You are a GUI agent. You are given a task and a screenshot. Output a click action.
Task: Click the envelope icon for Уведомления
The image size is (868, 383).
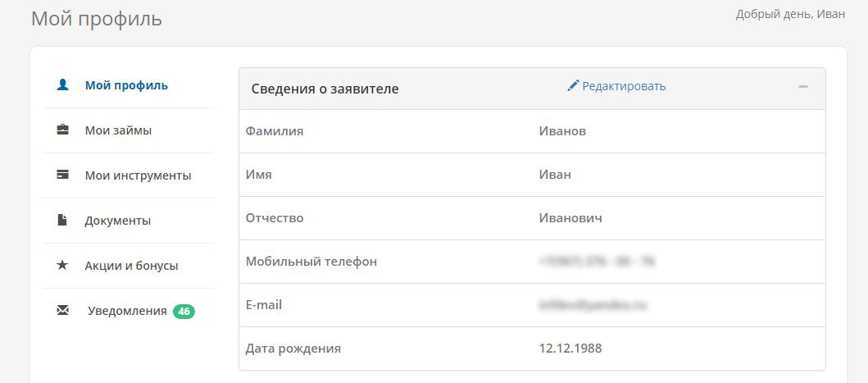coord(62,310)
